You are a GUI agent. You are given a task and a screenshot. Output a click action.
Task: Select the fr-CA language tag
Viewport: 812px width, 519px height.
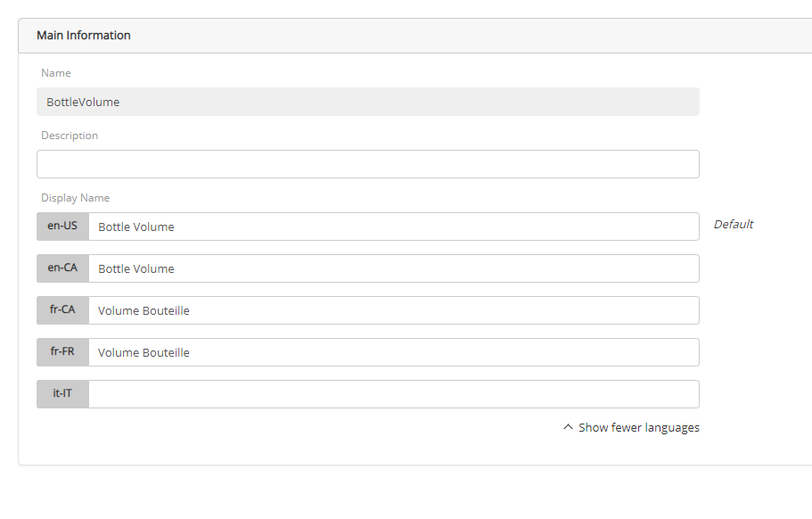click(62, 310)
